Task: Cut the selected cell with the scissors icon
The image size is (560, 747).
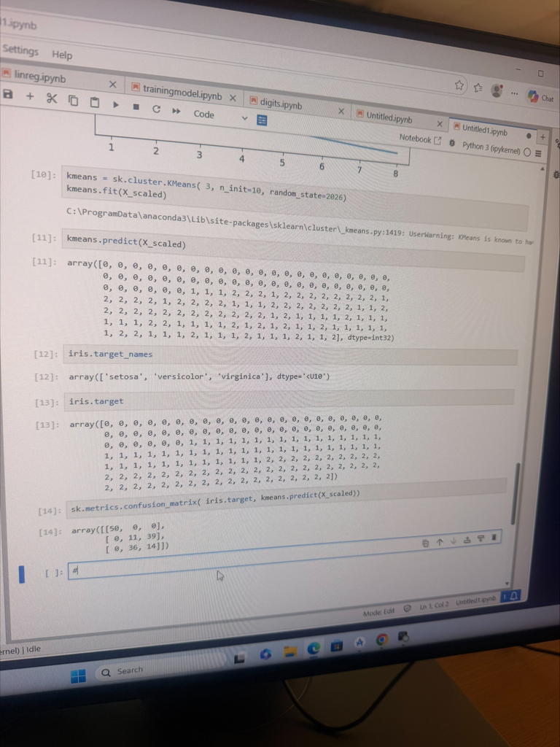Action: pyautogui.click(x=52, y=98)
